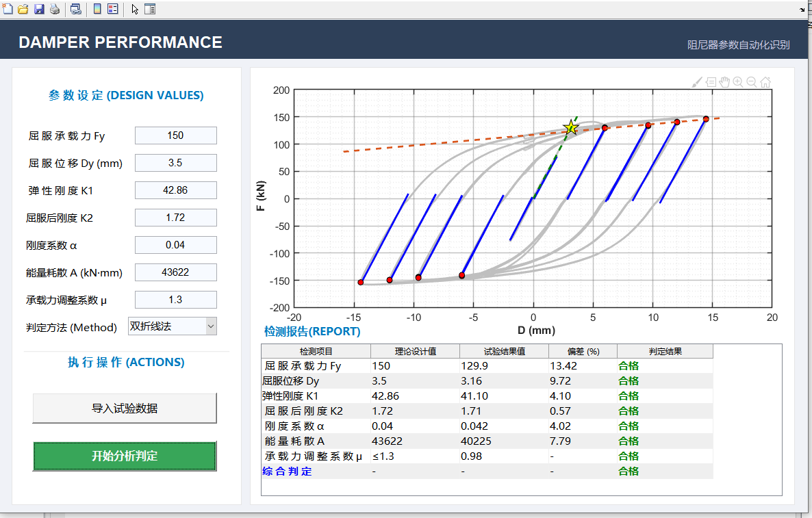Click the 能量耗散 A (kN·mm) input field
The height and width of the screenshot is (518, 812).
point(175,272)
